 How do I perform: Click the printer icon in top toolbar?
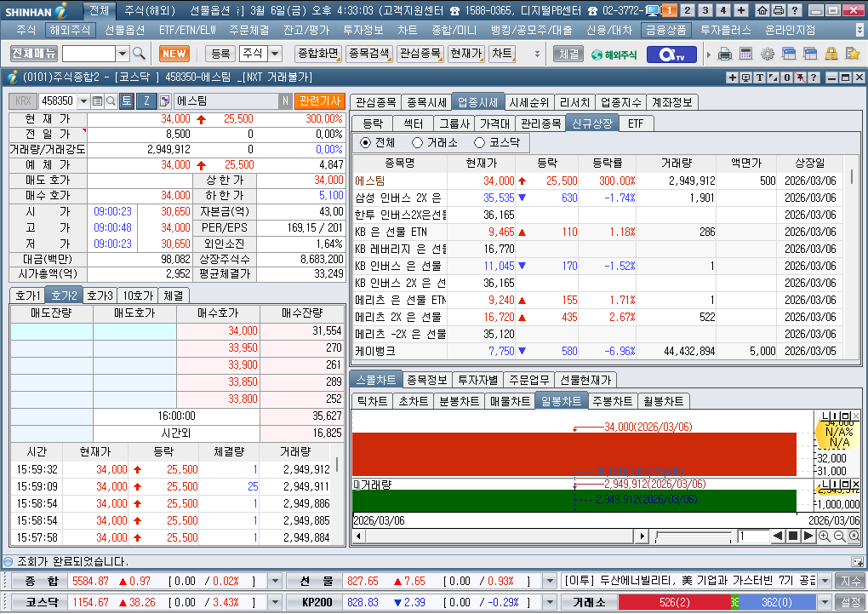coord(725,54)
